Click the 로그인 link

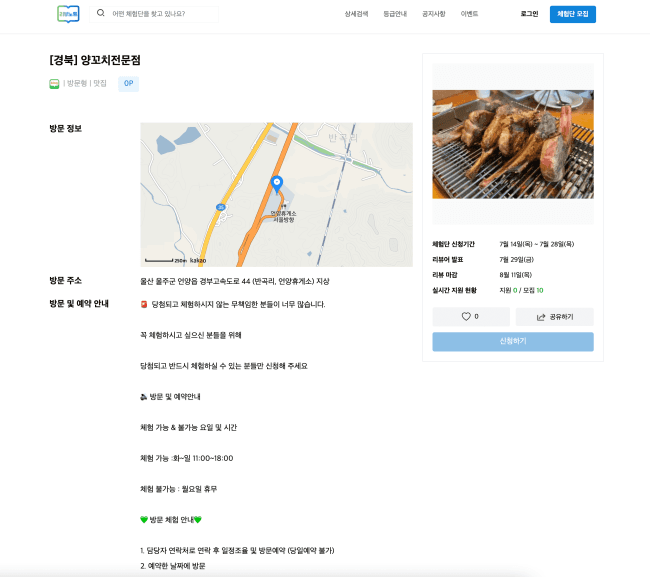529,14
